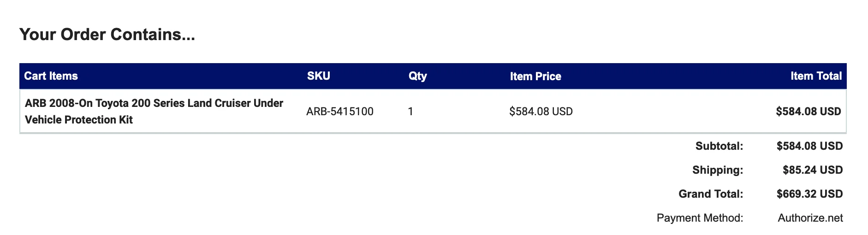Click the bold $584.08 Item Total cell
Viewport: 868px width, 235px height.
click(808, 112)
